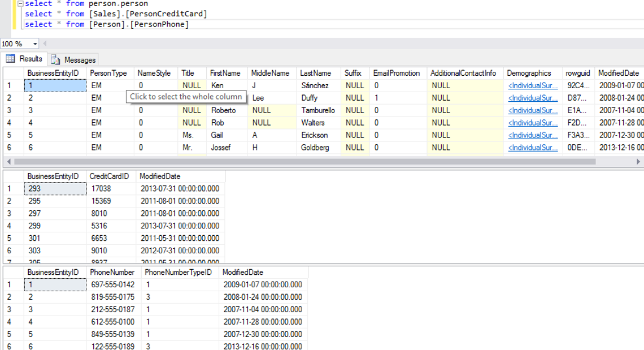
Task: Click the Mr. title cell
Action: [x=192, y=147]
